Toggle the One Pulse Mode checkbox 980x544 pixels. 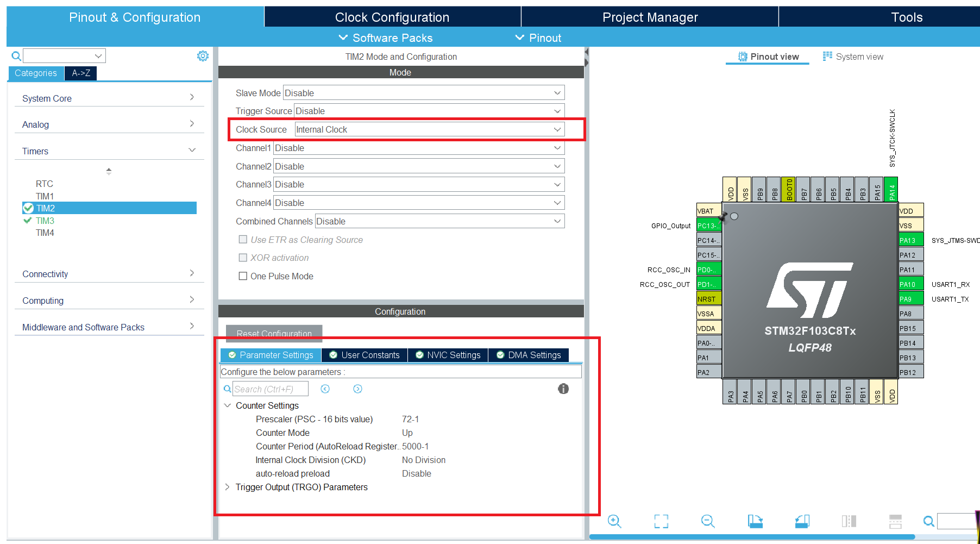pos(243,276)
